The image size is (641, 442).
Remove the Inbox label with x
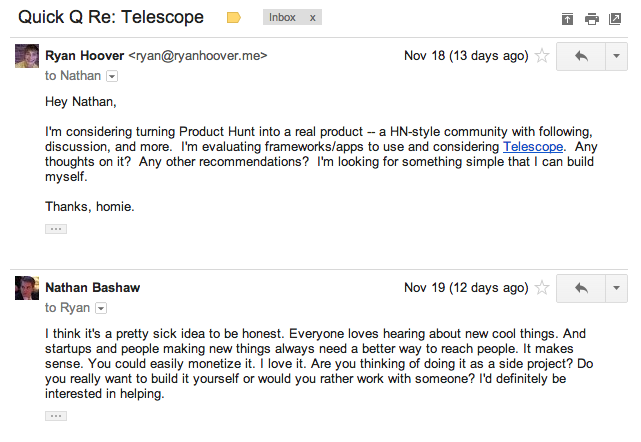tap(312, 18)
